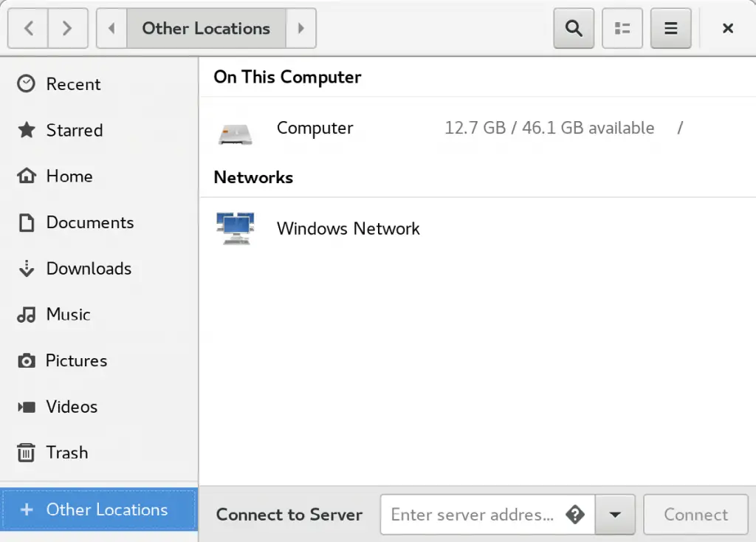Image resolution: width=756 pixels, height=542 pixels.
Task: Open Windows Network
Action: pos(348,228)
